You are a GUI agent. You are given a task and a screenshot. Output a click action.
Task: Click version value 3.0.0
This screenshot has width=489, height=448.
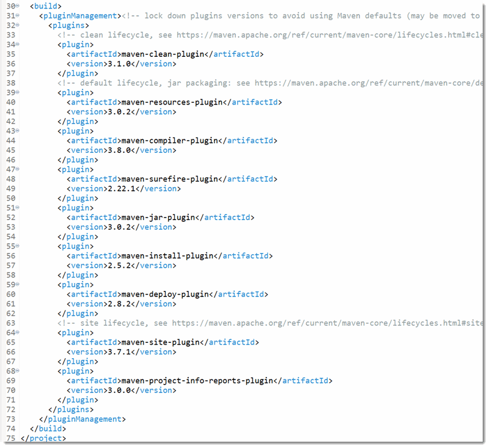119,391
